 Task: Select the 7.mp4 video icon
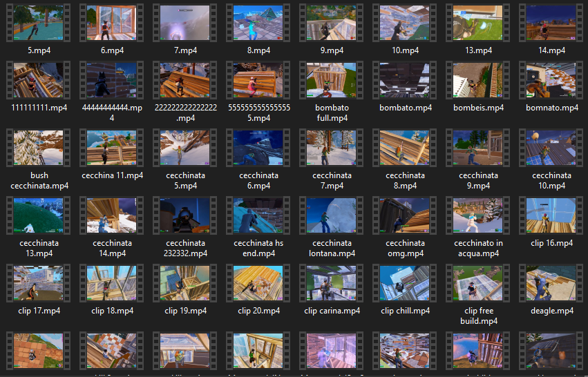pyautogui.click(x=185, y=23)
